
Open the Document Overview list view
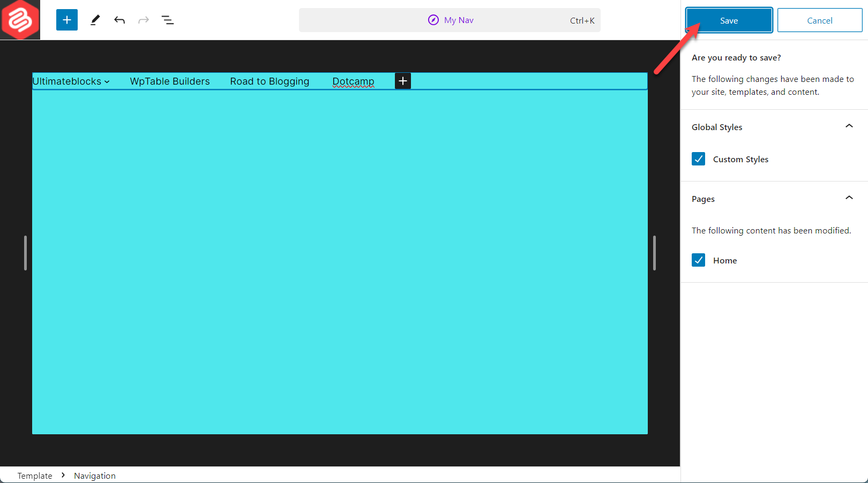click(168, 20)
